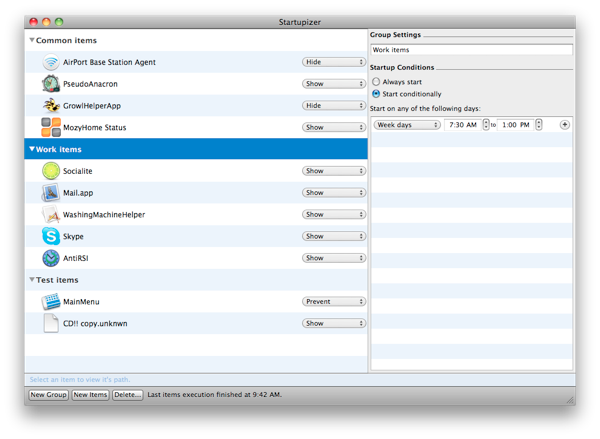The image size is (600, 439).
Task: Click the Test items group heading
Action: pos(57,280)
